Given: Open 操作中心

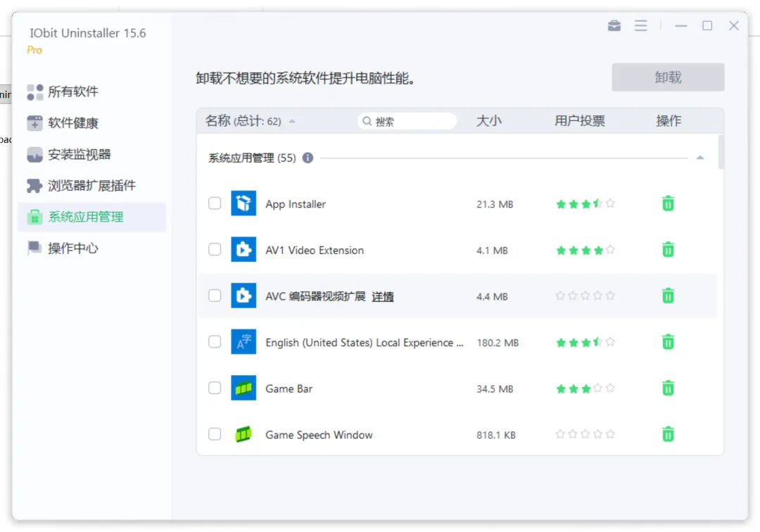Looking at the screenshot, I should [92, 248].
